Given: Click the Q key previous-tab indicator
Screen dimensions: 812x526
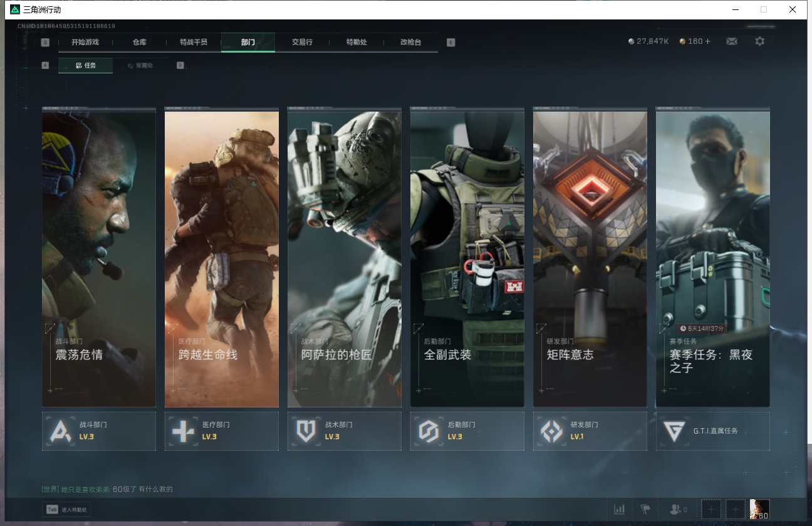Looking at the screenshot, I should 45,43.
